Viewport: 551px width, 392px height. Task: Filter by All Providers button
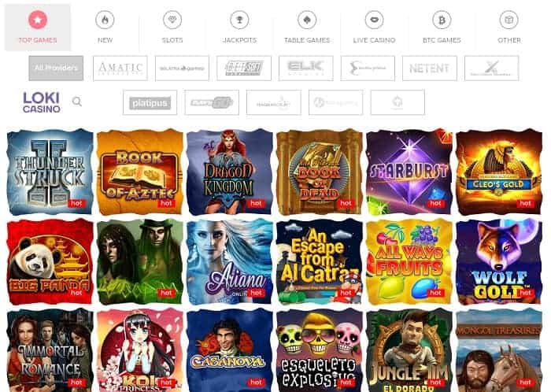click(x=56, y=68)
